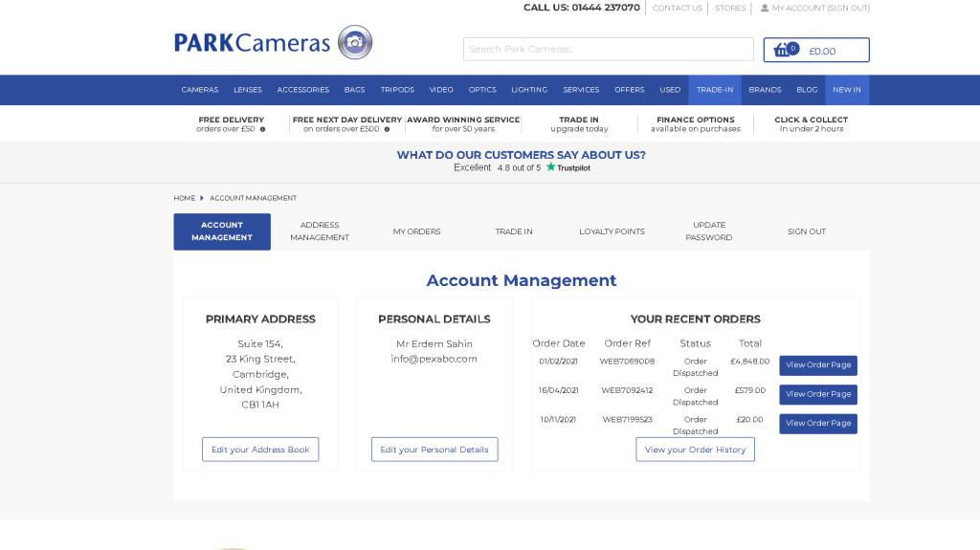The image size is (980, 550).
Task: Open the Lighting menu
Action: [x=529, y=90]
